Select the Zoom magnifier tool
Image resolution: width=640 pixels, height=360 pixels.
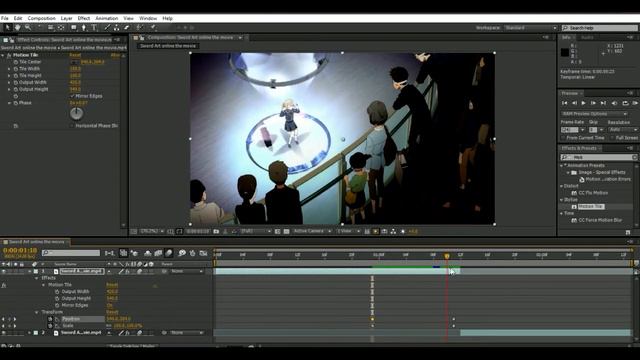click(x=28, y=28)
